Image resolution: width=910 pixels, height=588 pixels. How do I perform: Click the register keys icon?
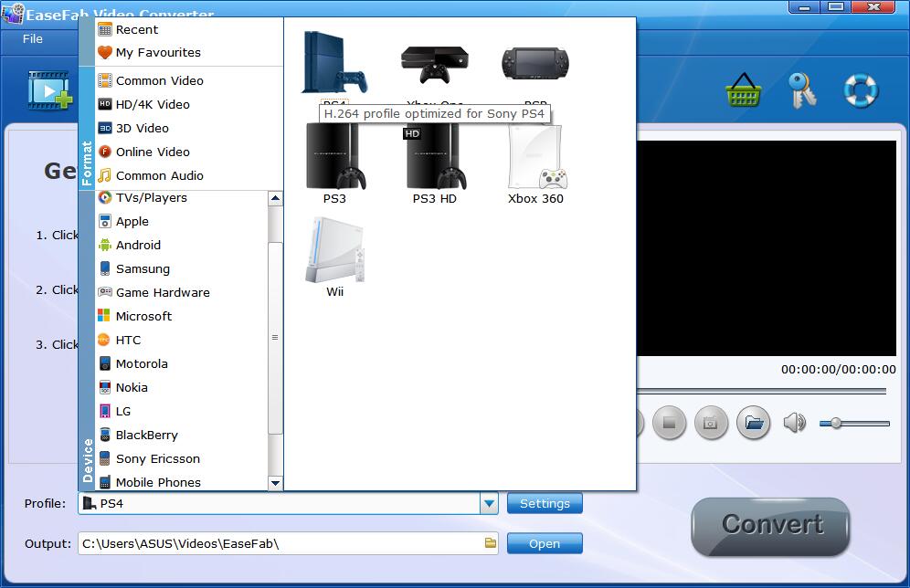point(802,89)
